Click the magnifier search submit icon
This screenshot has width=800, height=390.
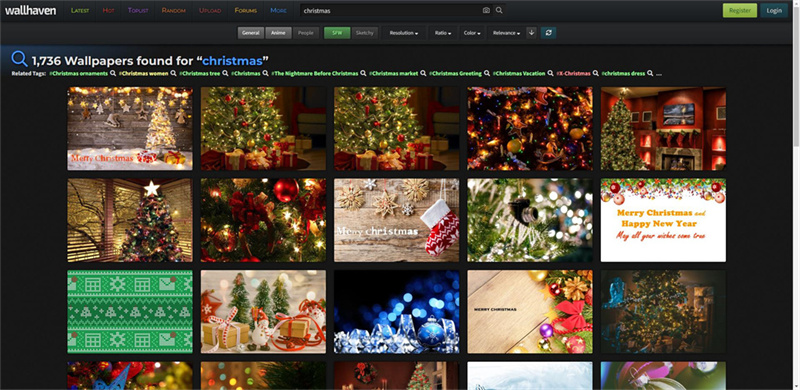click(499, 10)
